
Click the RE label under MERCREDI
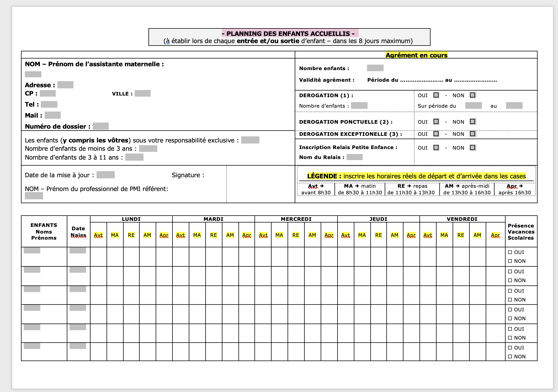[296, 235]
